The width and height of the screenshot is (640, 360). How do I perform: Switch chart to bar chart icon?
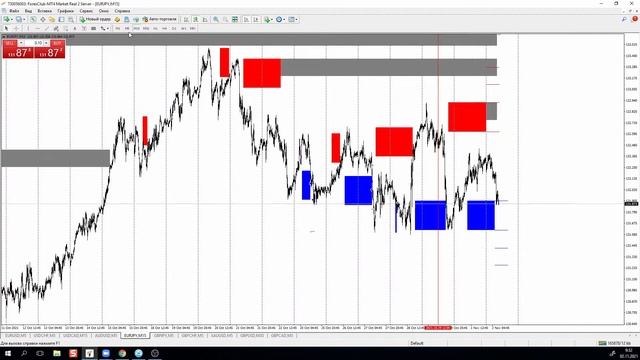click(186, 19)
